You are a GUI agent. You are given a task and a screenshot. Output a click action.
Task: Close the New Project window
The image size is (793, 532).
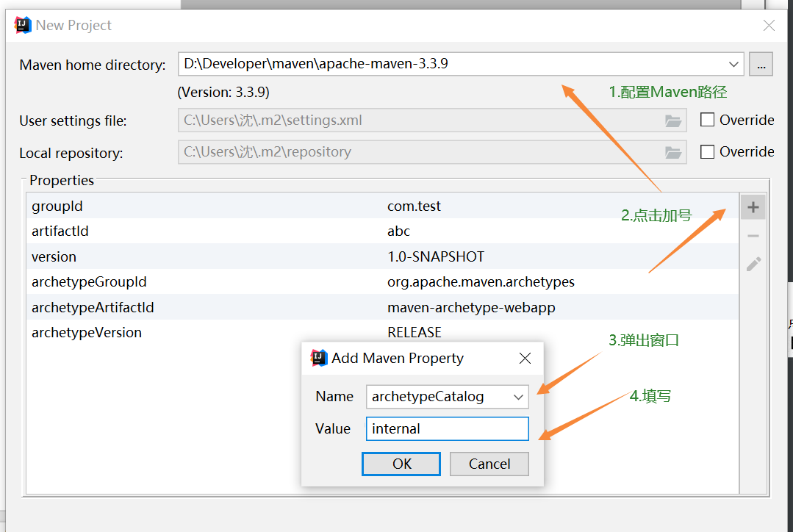coord(769,25)
